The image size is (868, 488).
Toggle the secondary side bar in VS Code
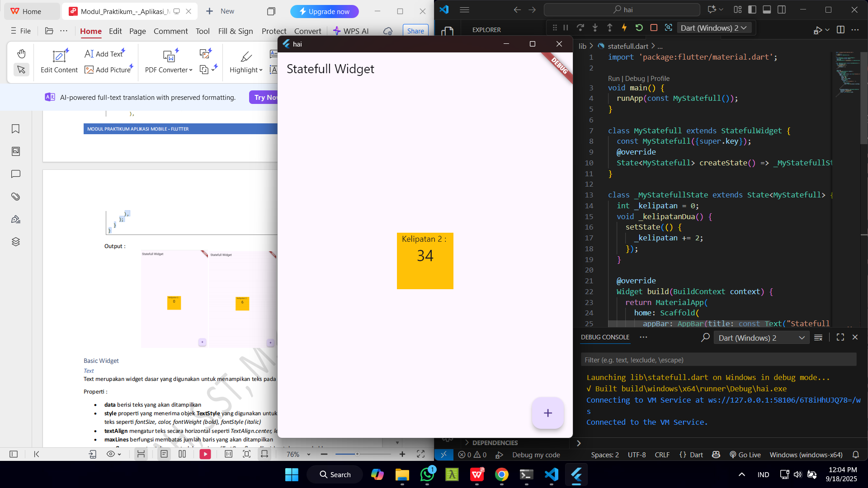point(782,9)
